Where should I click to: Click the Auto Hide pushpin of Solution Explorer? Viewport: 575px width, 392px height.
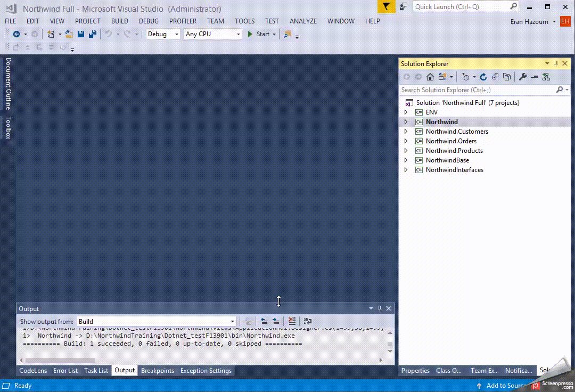coord(556,63)
